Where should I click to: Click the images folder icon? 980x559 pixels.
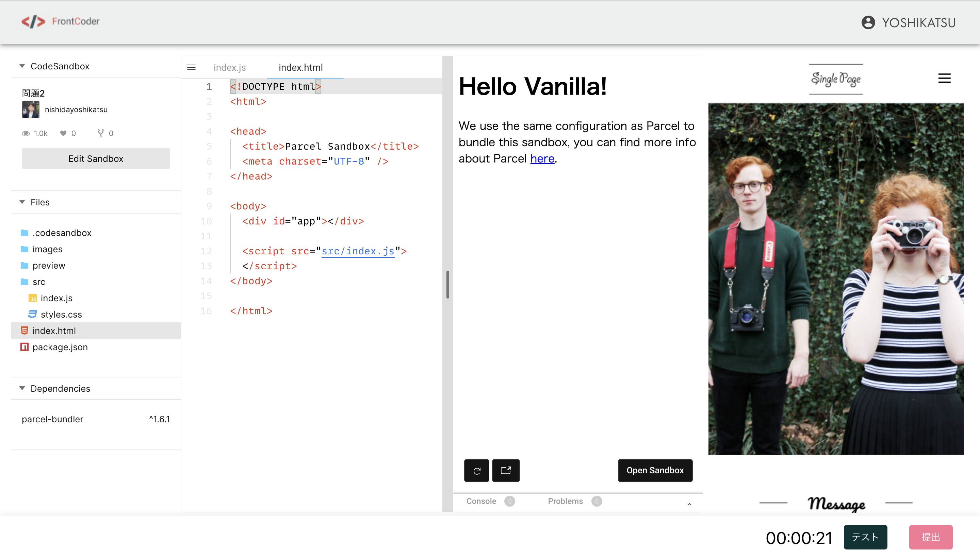[x=24, y=249]
